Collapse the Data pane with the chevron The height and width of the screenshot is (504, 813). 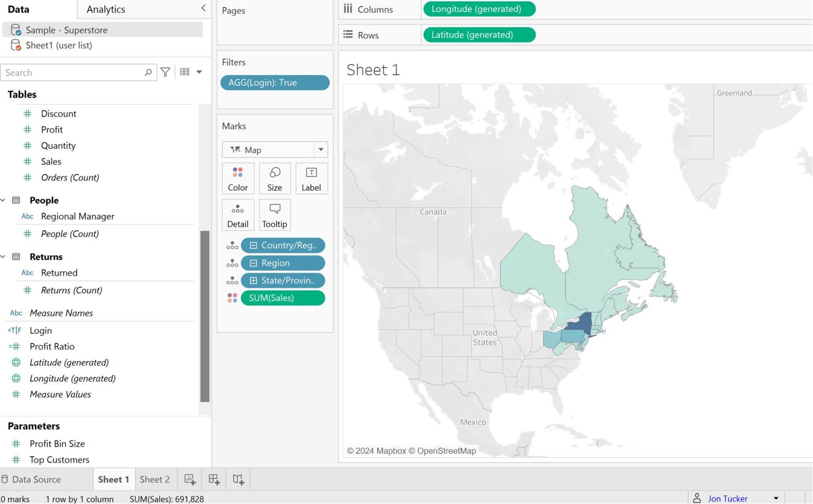pyautogui.click(x=203, y=8)
